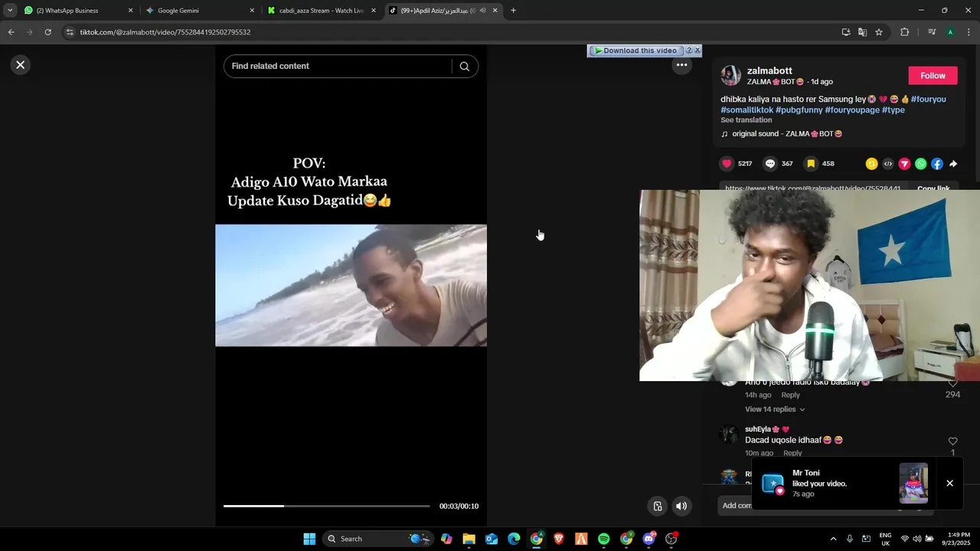This screenshot has width=980, height=551.
Task: Install app icon in address bar
Action: point(846,32)
